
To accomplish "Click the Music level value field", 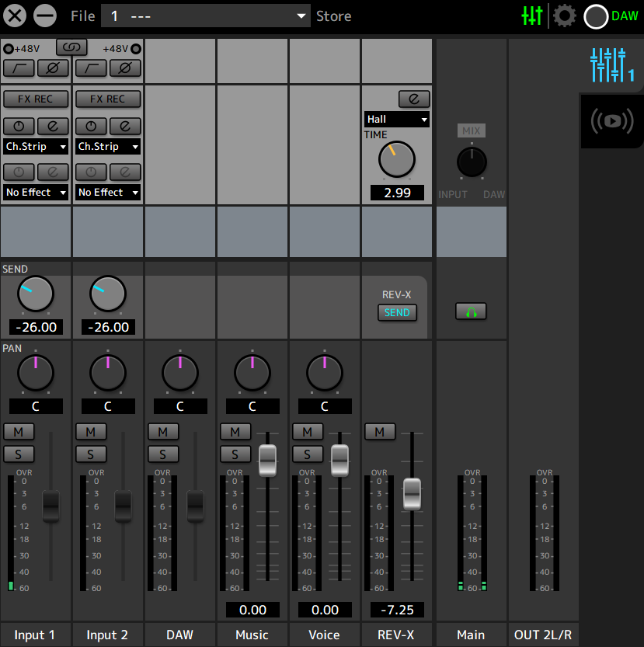I will coord(252,610).
